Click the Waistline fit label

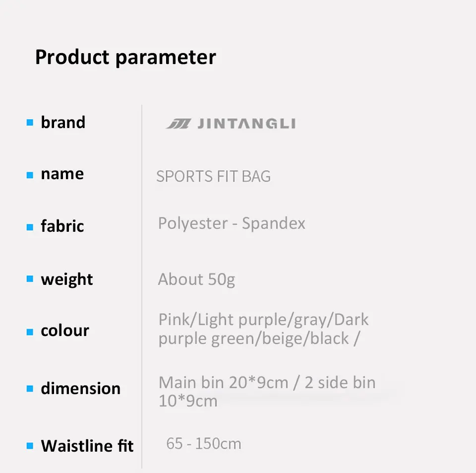pyautogui.click(x=87, y=446)
